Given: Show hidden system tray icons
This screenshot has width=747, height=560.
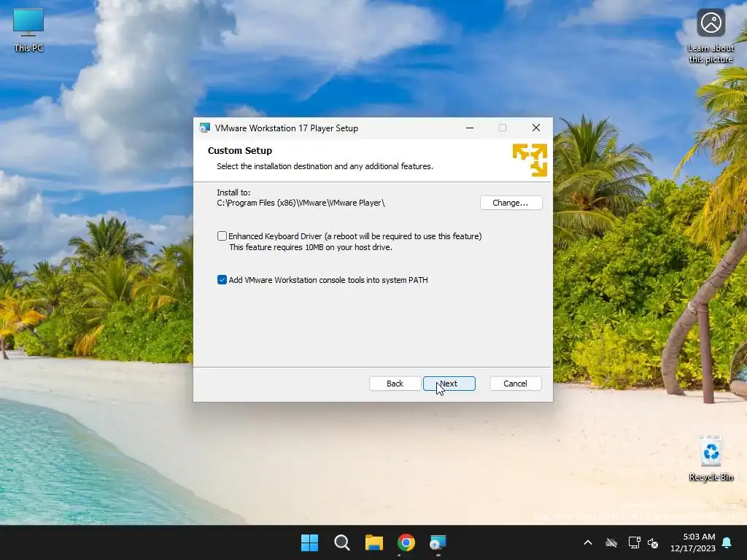Looking at the screenshot, I should click(x=588, y=542).
